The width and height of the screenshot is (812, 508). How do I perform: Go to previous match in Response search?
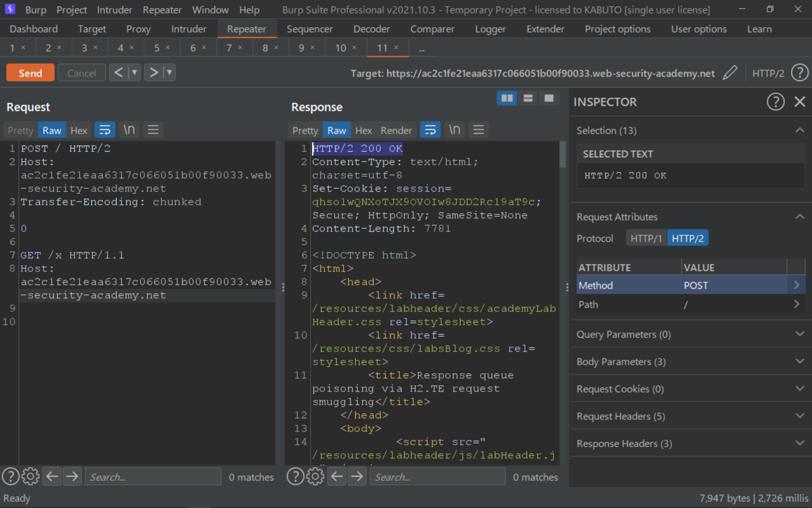tap(337, 477)
